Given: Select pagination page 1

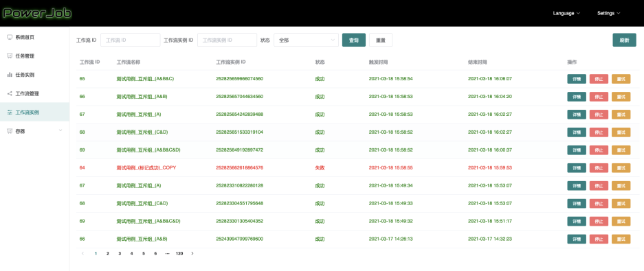Looking at the screenshot, I should click(x=96, y=254).
